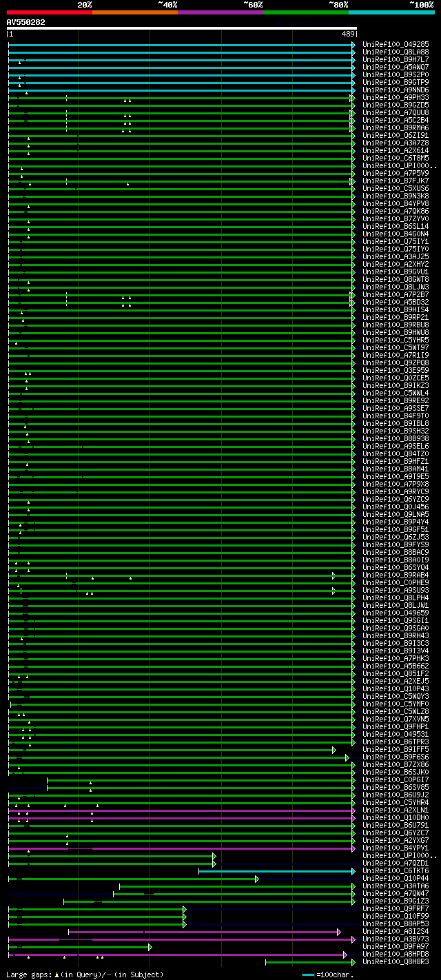441x980 pixels.
Task: Click the arrowhead ending the B9FA97 alignment
Action: point(150,947)
